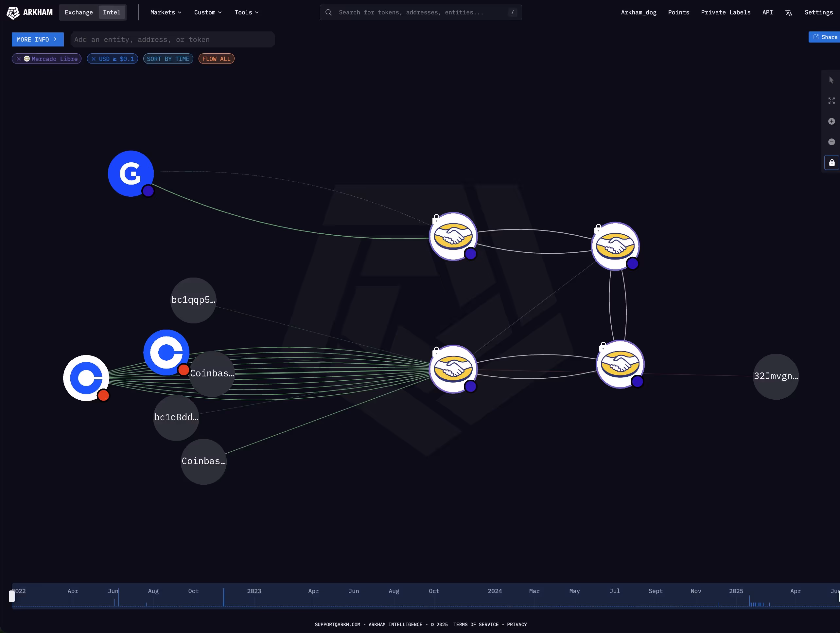Expand the Tools dropdown
Viewport: 840px width, 633px height.
click(246, 12)
